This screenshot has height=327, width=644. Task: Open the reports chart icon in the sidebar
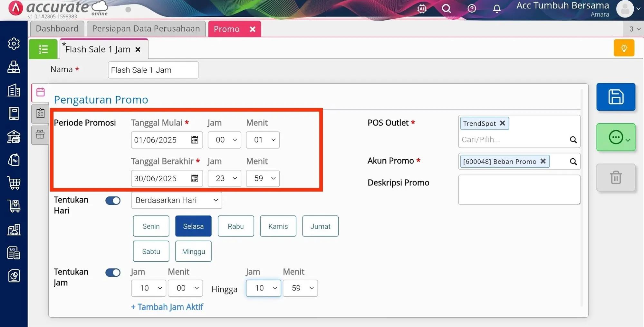[14, 276]
